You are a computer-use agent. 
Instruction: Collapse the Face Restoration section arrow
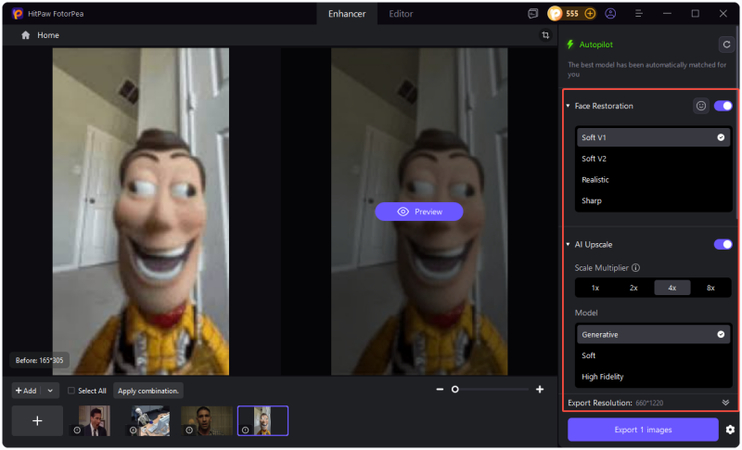coord(568,106)
